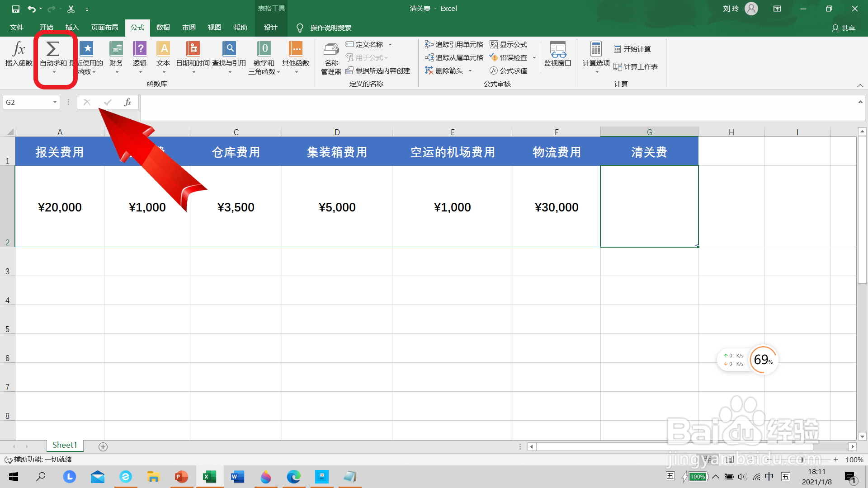Select the Sheet1 worksheet tab
868x488 pixels.
(65, 445)
